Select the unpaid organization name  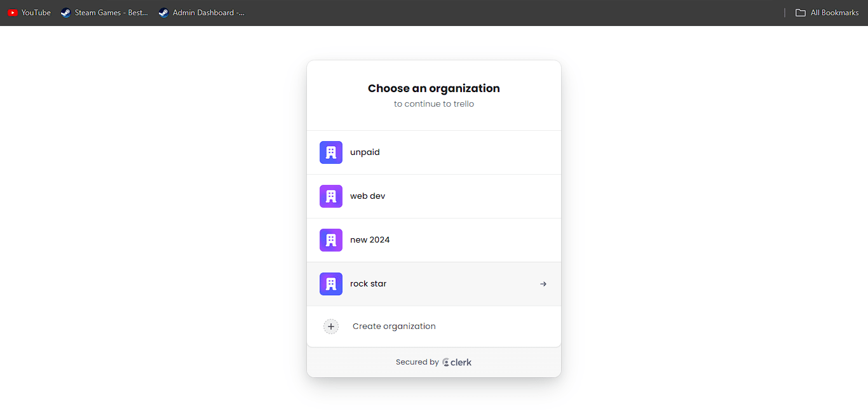pyautogui.click(x=365, y=152)
